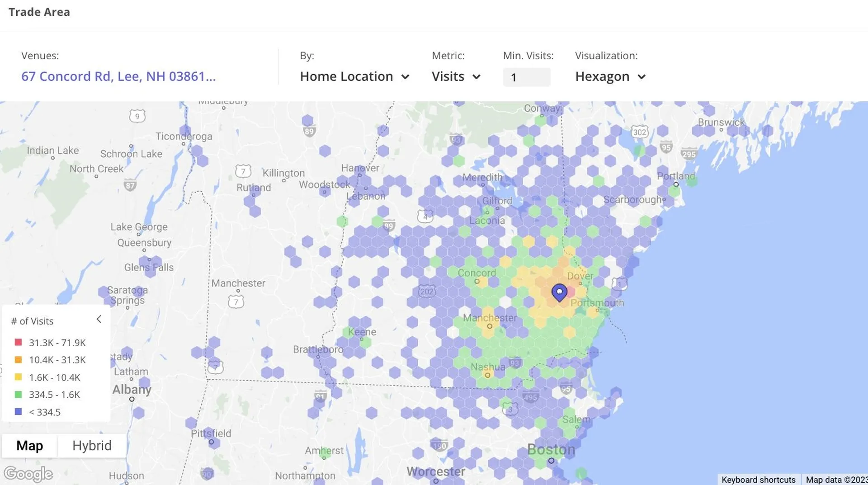Click the red 31.3K - 71.9K legend swatch
Image resolution: width=868 pixels, height=485 pixels.
point(18,342)
